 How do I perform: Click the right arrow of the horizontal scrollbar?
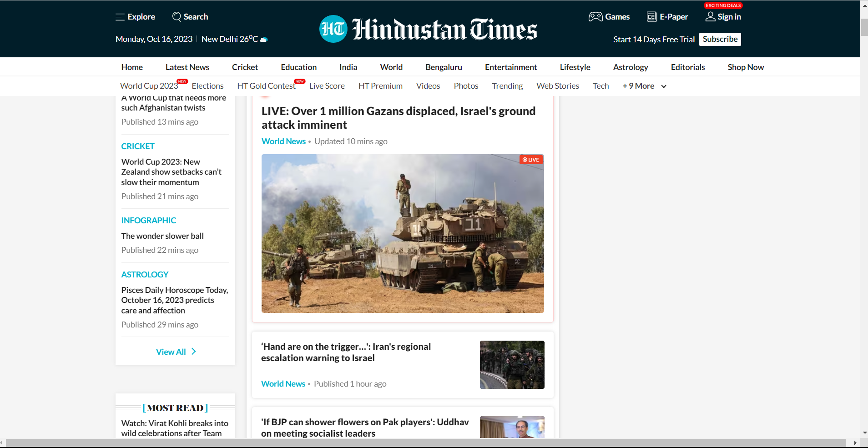tap(855, 443)
